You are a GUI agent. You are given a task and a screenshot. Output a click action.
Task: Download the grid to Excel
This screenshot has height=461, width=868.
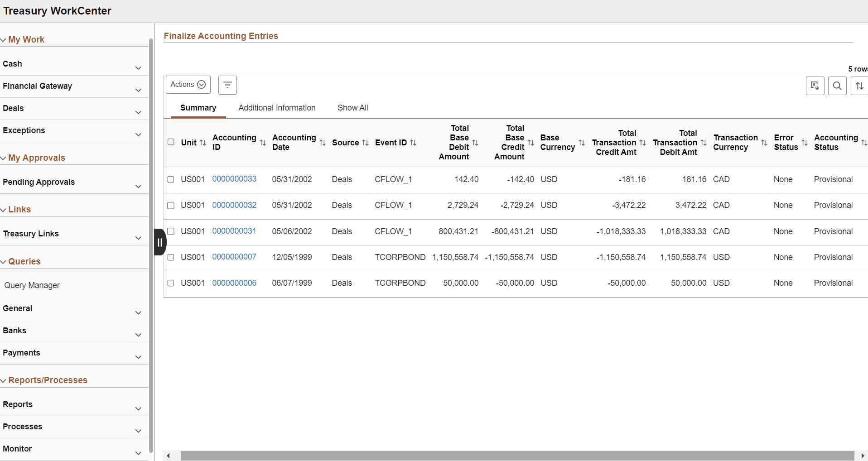point(815,86)
